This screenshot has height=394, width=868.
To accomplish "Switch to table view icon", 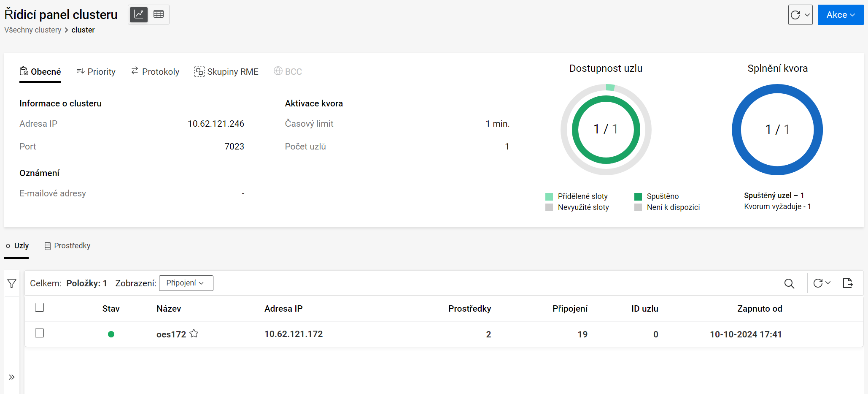I will [159, 14].
